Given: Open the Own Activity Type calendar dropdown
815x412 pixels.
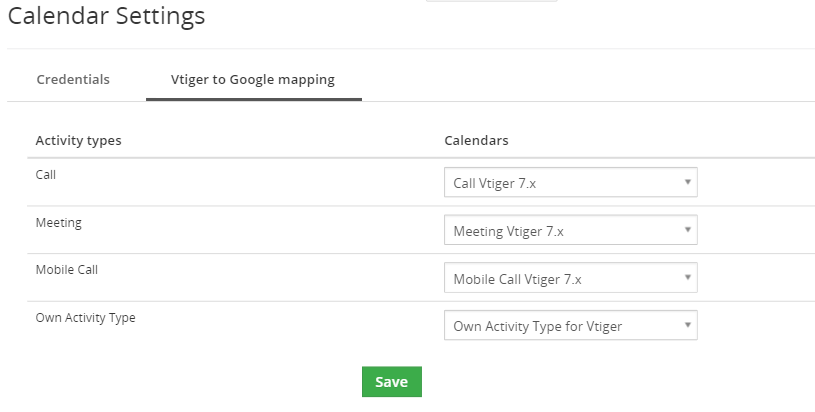Looking at the screenshot, I should (x=571, y=326).
